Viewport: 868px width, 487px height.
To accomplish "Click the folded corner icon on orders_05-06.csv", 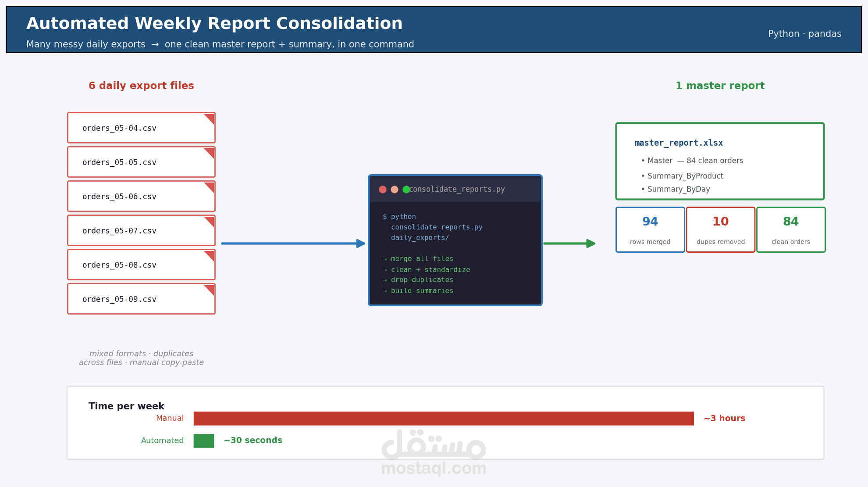I will (x=210, y=186).
